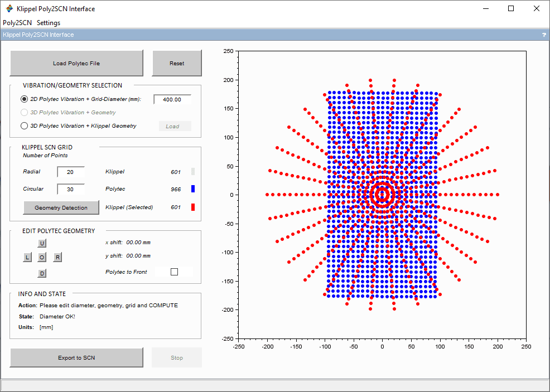Open the Poly2SCN menu
This screenshot has height=392, width=550.
(17, 23)
